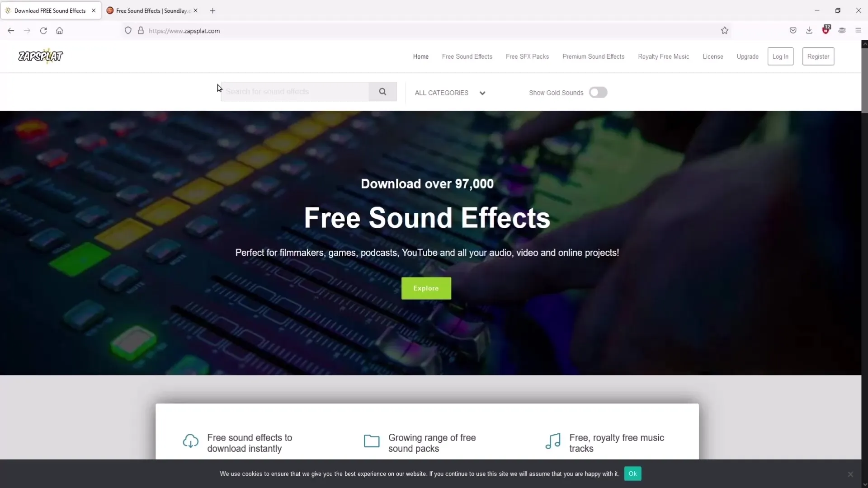Click the cloud download feature icon

tap(190, 441)
